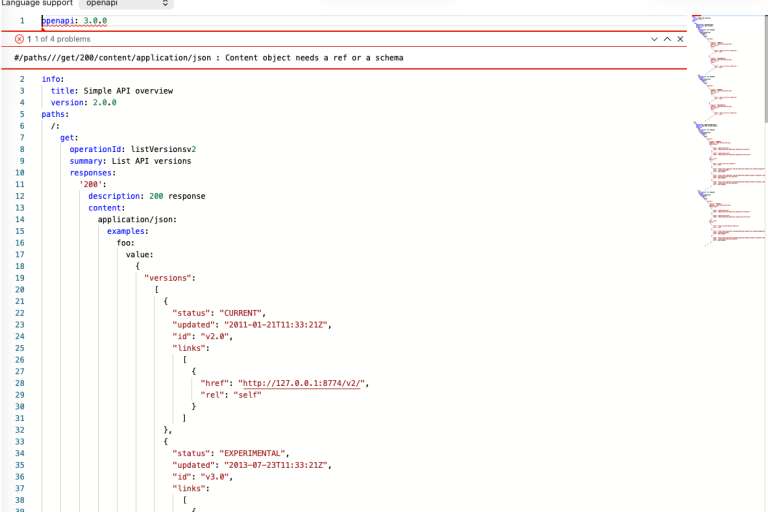Screen dimensions: 768x512
Task: Click the red error icon in problems bar
Action: [x=19, y=39]
